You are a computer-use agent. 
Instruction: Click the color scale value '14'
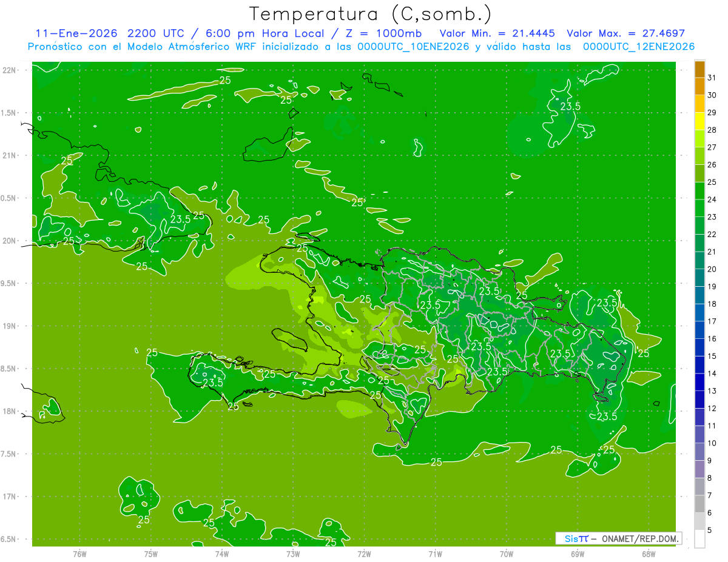[712, 374]
